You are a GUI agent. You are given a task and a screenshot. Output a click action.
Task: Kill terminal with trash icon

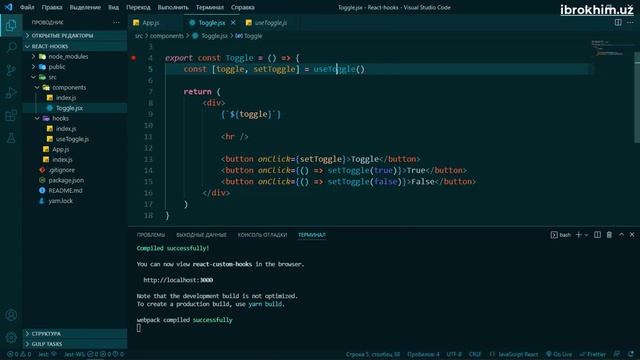click(609, 235)
